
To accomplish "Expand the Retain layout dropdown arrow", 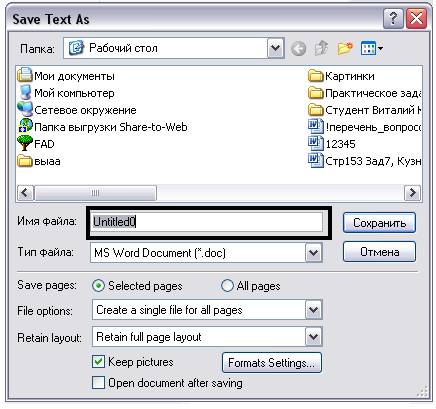I will click(313, 337).
